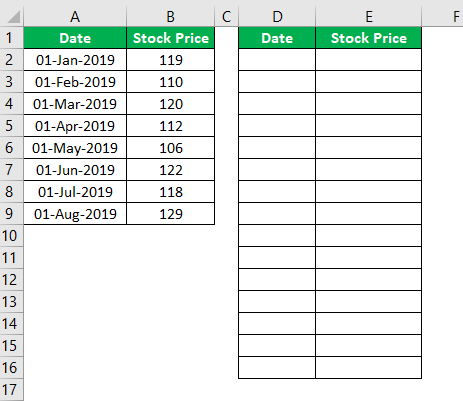Select column D header
This screenshot has width=463, height=401.
(277, 16)
